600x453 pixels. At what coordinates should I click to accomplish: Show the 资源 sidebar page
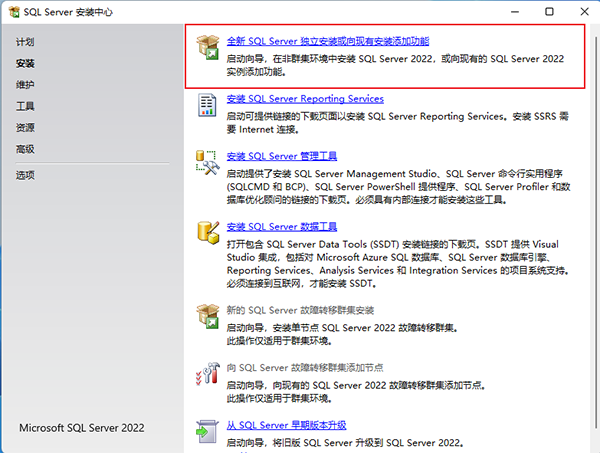click(x=25, y=128)
